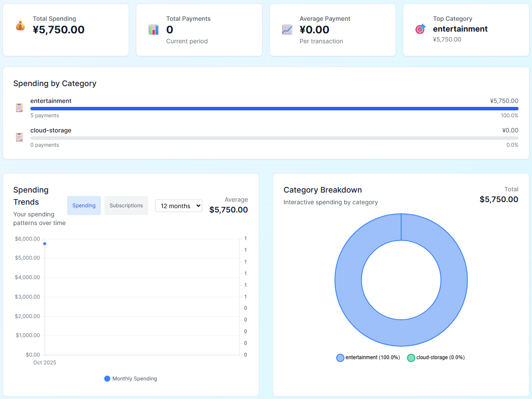The height and width of the screenshot is (399, 532).
Task: Click the money bag icon beside Total Spending
Action: tap(20, 26)
